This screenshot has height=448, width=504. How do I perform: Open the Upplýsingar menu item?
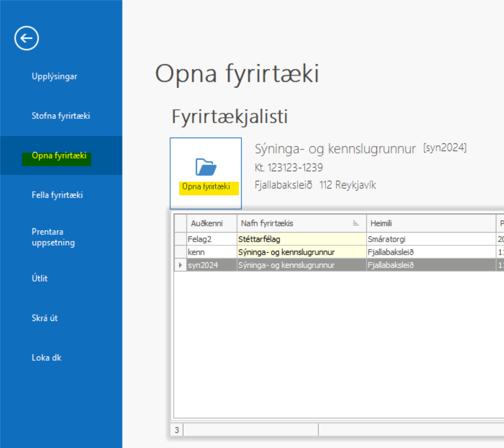[54, 76]
